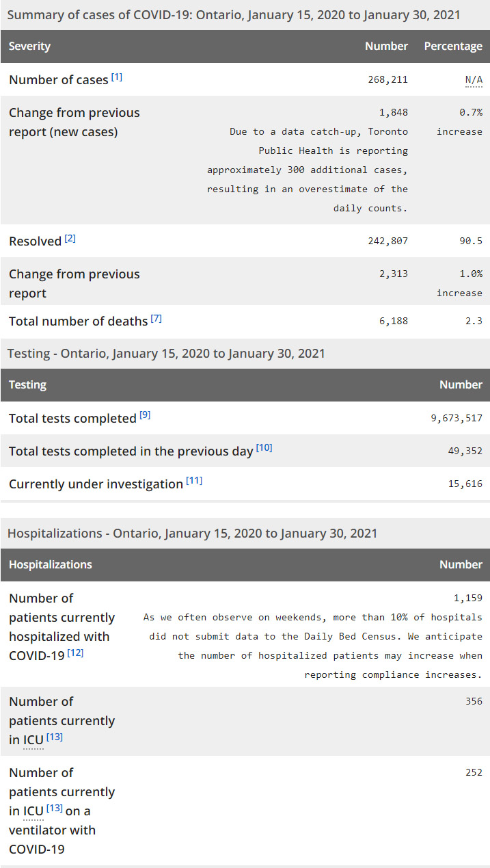The height and width of the screenshot is (868, 490).
Task: Click the Severity column header
Action: coord(30,47)
